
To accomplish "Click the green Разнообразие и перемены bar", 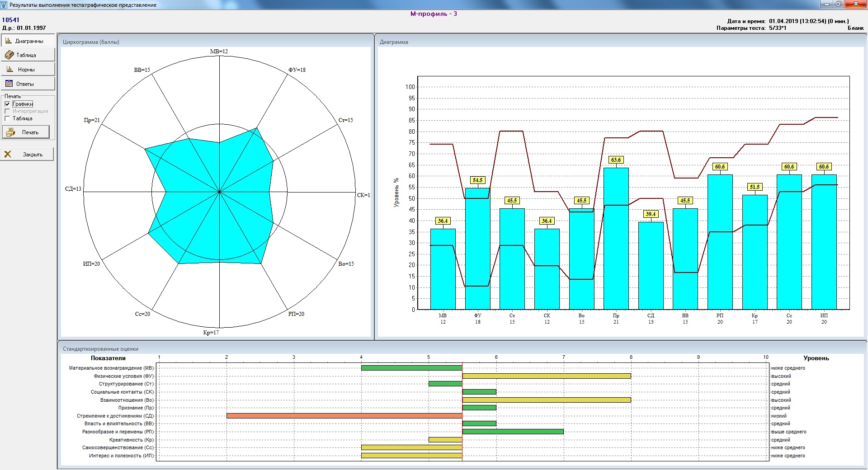I will (x=513, y=432).
